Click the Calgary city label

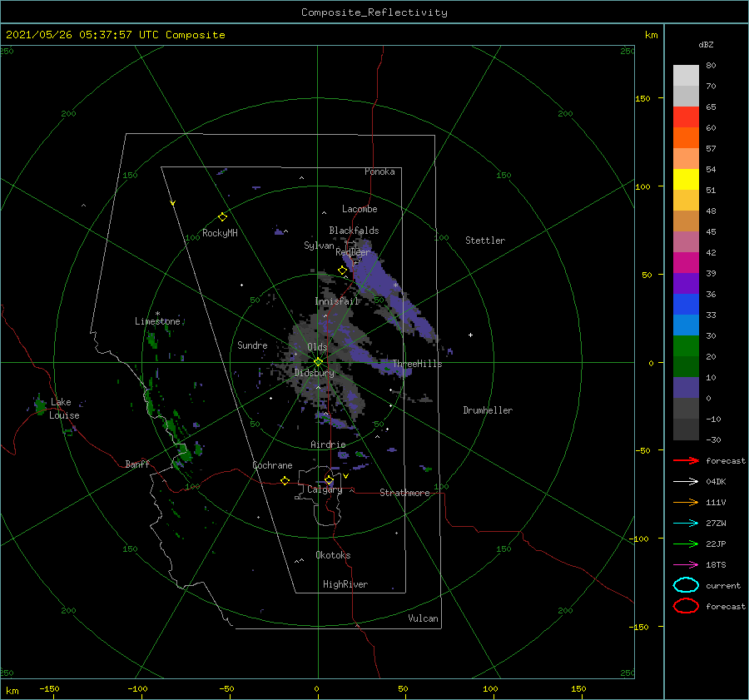[x=325, y=489]
